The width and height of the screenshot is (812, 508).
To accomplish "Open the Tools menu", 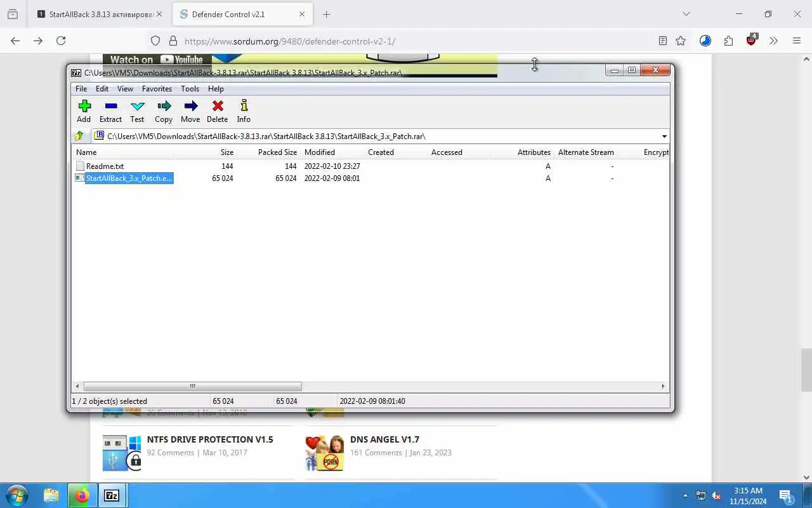I will click(x=190, y=89).
